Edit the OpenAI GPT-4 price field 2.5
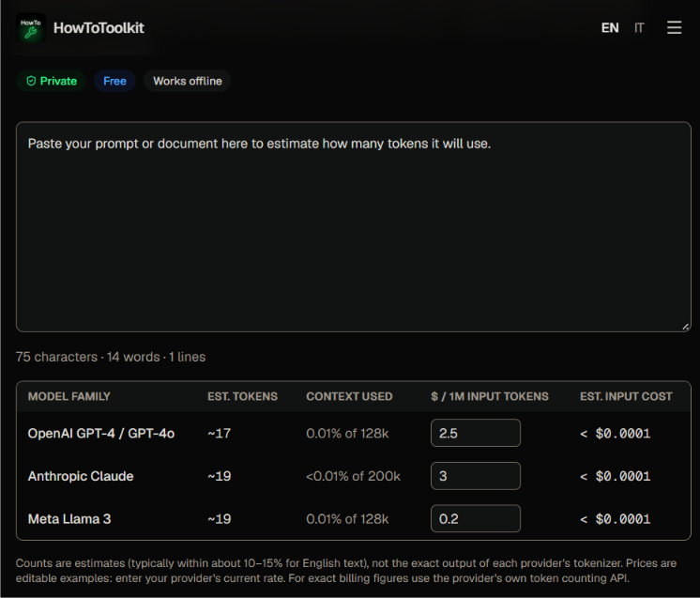This screenshot has width=700, height=598. click(x=476, y=433)
